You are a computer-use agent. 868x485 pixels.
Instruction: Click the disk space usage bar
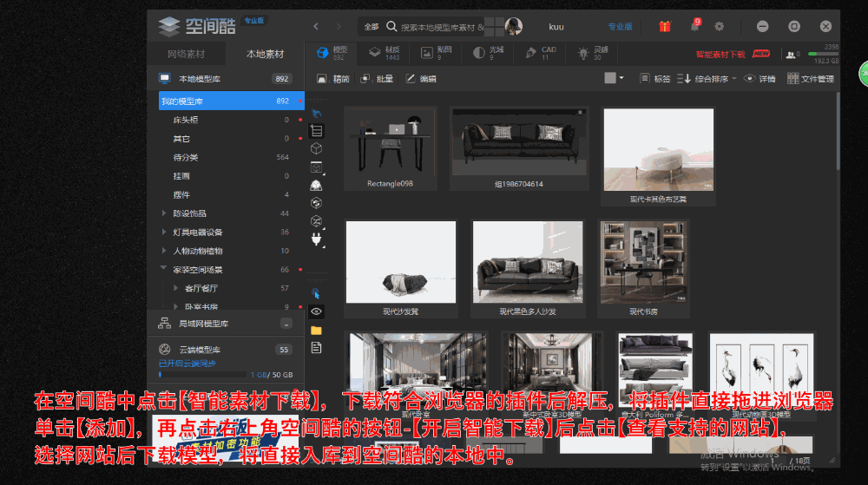pos(823,54)
